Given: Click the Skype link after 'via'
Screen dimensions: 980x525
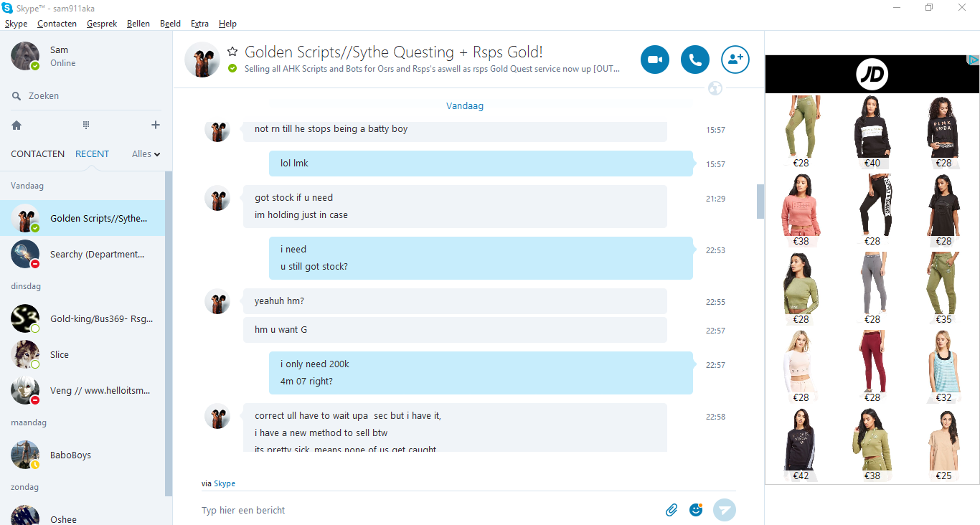Looking at the screenshot, I should point(225,483).
